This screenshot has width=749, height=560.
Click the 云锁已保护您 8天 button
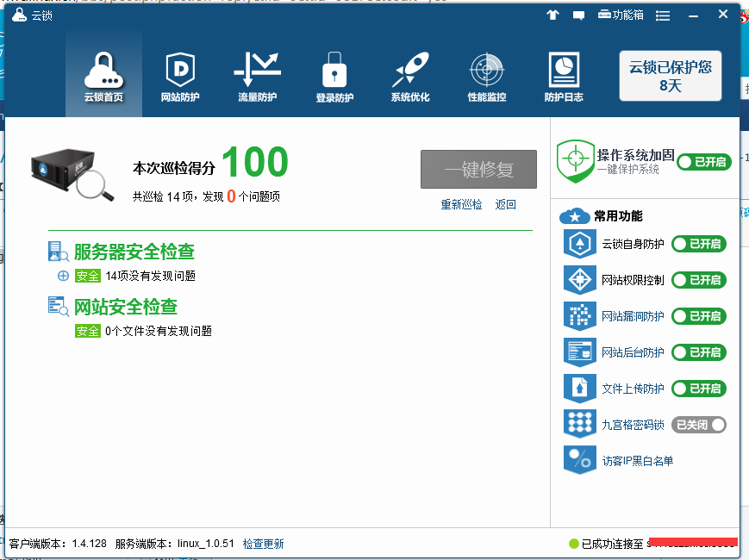(670, 76)
